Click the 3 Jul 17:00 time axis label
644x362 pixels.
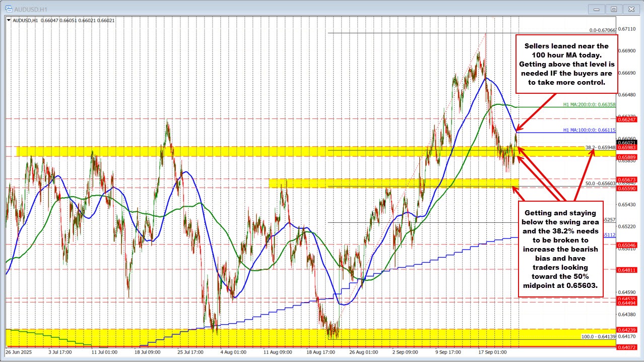[x=61, y=352]
